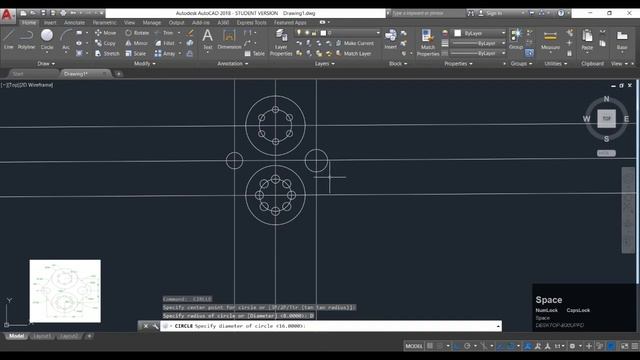Expand the Modify panel

click(x=144, y=64)
